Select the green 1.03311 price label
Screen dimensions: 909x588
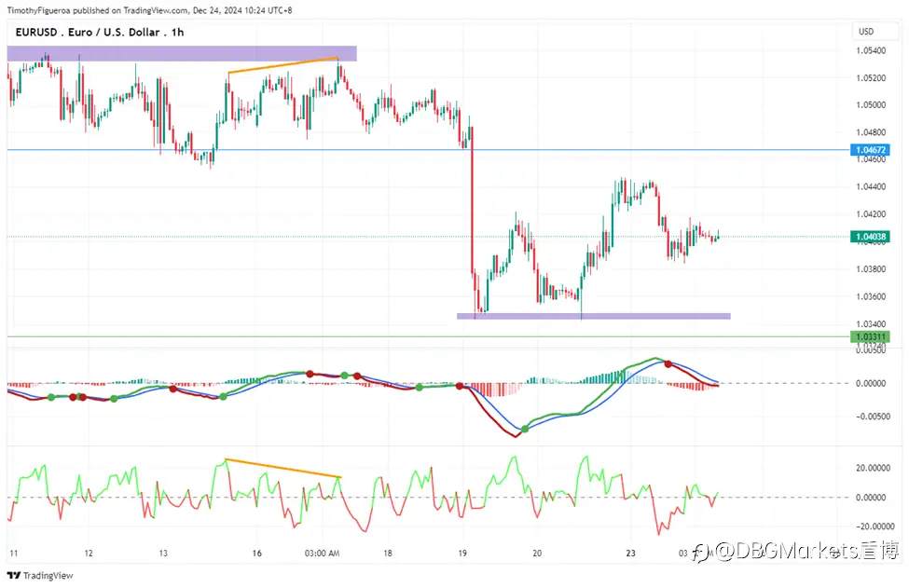870,336
